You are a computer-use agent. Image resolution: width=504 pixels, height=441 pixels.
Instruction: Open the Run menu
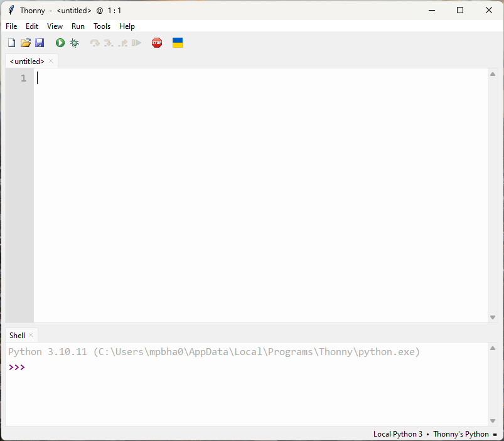[78, 26]
